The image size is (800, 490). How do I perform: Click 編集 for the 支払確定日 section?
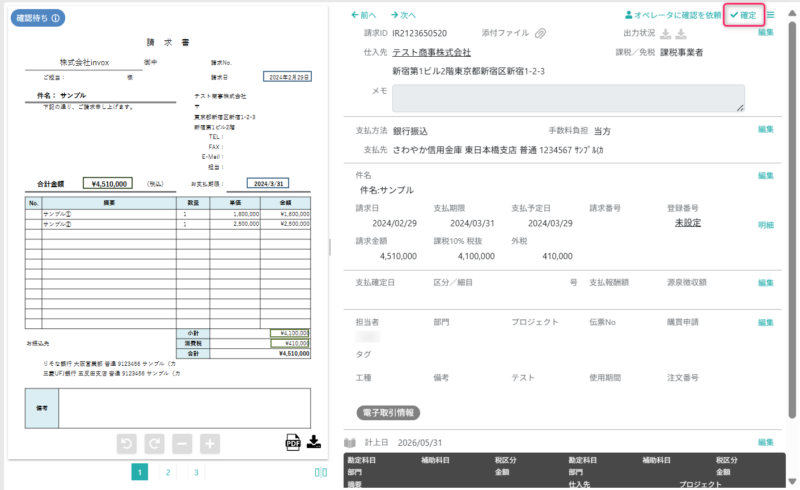766,283
